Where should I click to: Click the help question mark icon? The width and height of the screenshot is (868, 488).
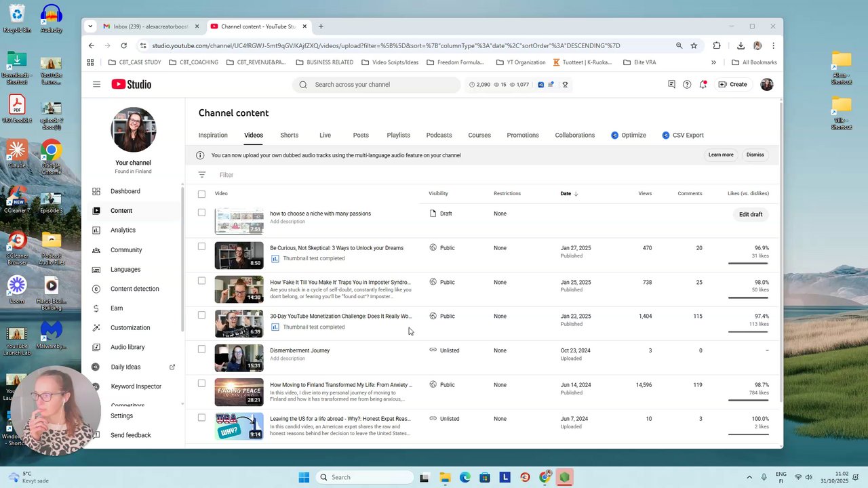click(x=687, y=85)
